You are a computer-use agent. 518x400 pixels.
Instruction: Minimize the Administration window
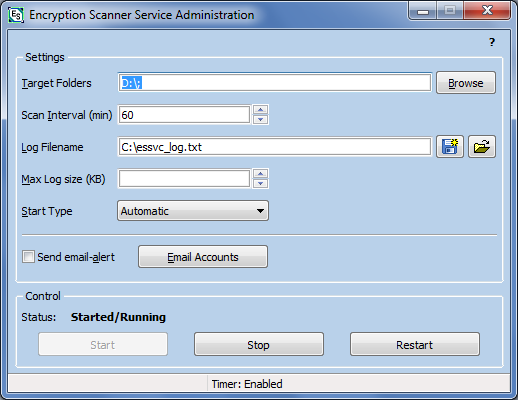pyautogui.click(x=423, y=11)
